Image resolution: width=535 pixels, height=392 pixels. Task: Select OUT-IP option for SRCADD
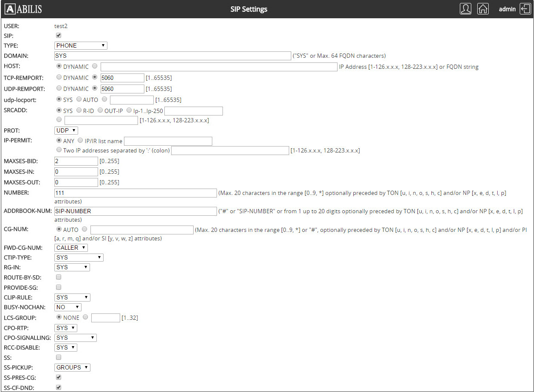pyautogui.click(x=100, y=110)
